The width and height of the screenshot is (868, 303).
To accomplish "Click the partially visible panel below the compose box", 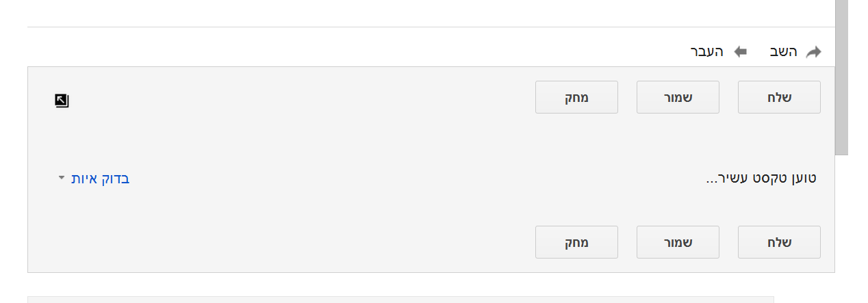I will pyautogui.click(x=400, y=300).
